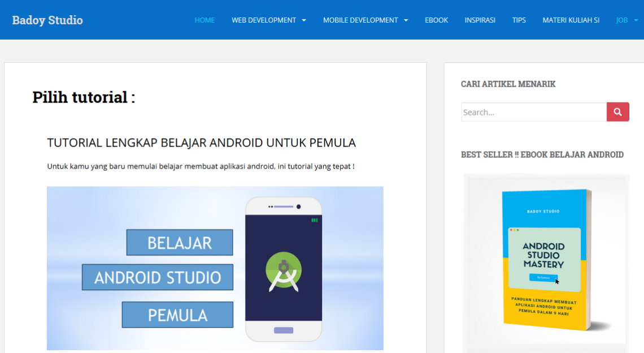Click the blue button on the ebook cover

coord(543,277)
